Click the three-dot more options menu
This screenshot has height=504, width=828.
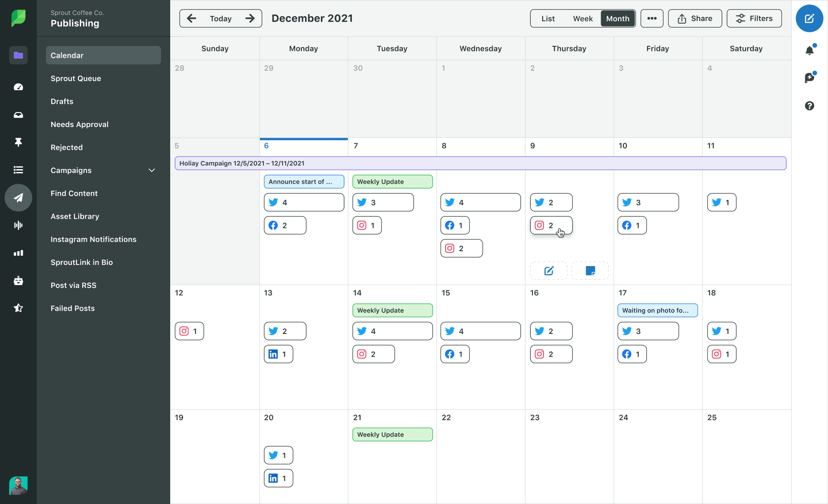[652, 18]
